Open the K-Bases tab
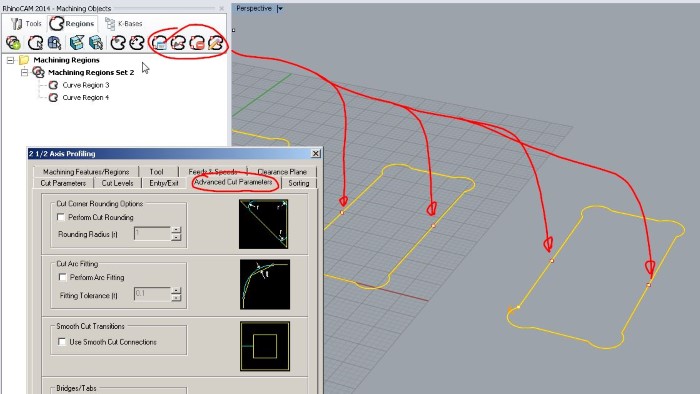The height and width of the screenshot is (394, 700). pyautogui.click(x=124, y=24)
